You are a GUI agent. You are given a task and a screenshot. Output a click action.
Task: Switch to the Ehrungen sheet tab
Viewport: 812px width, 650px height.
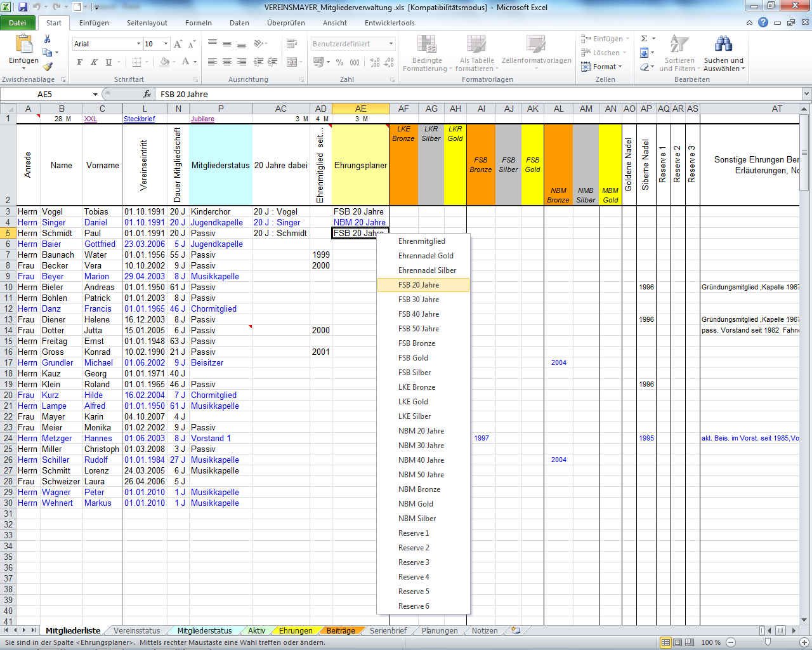pyautogui.click(x=296, y=631)
